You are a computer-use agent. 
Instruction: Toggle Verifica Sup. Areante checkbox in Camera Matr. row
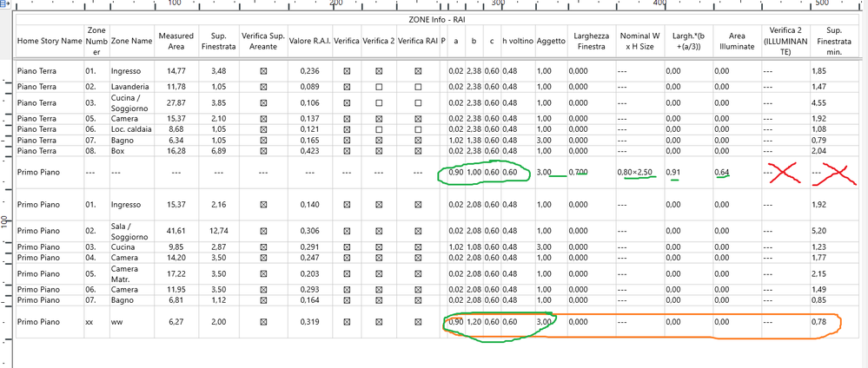(x=263, y=274)
